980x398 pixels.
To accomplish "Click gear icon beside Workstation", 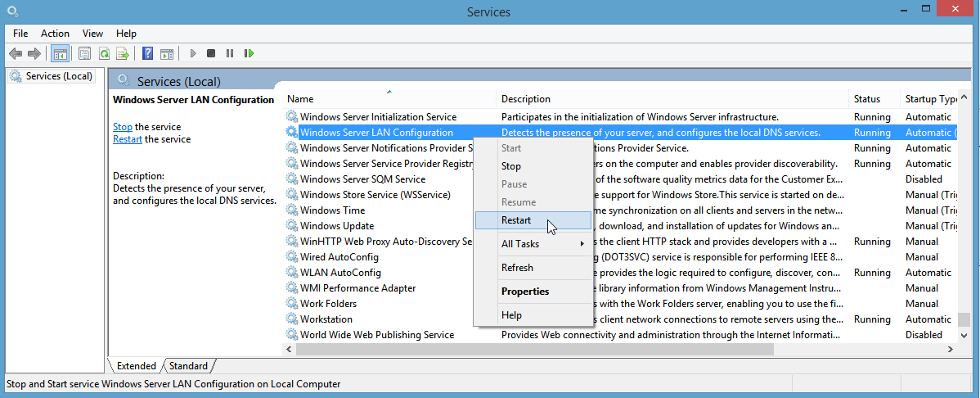I will [x=291, y=319].
